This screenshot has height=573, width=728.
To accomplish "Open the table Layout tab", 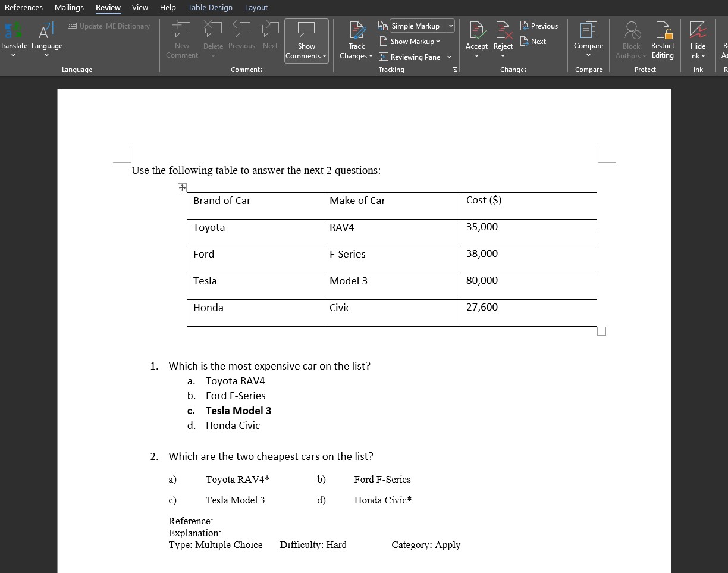I will (256, 8).
